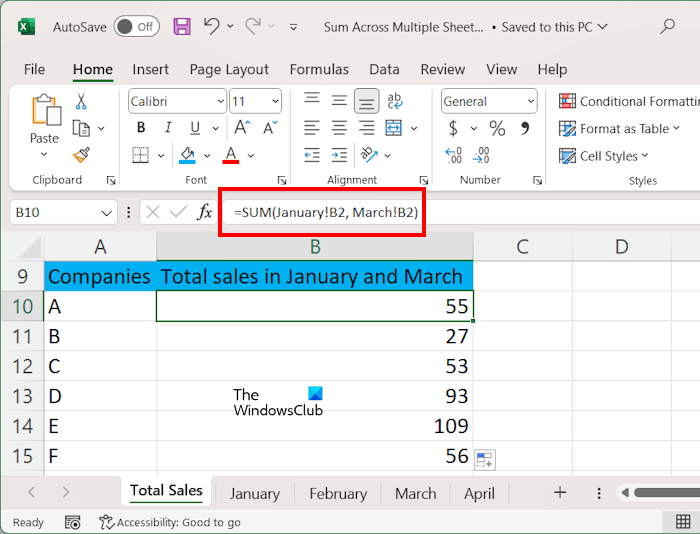700x534 pixels.
Task: Select column D header
Action: (x=621, y=246)
